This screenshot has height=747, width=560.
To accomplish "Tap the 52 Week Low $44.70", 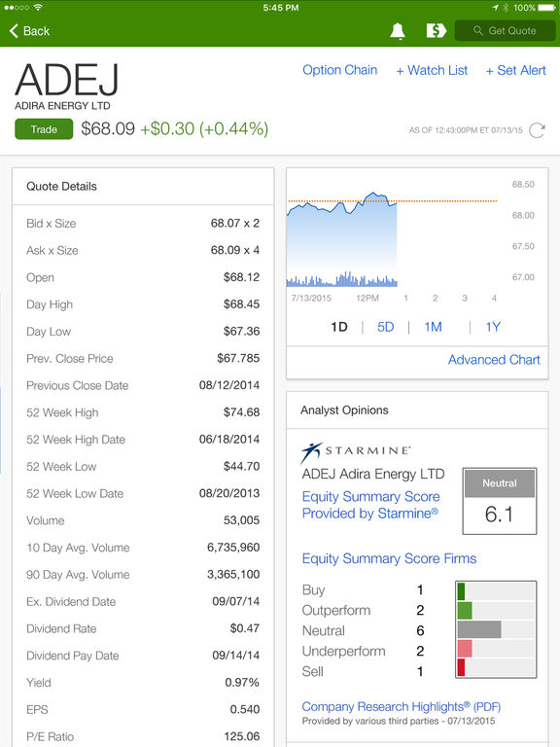I will pos(241,467).
